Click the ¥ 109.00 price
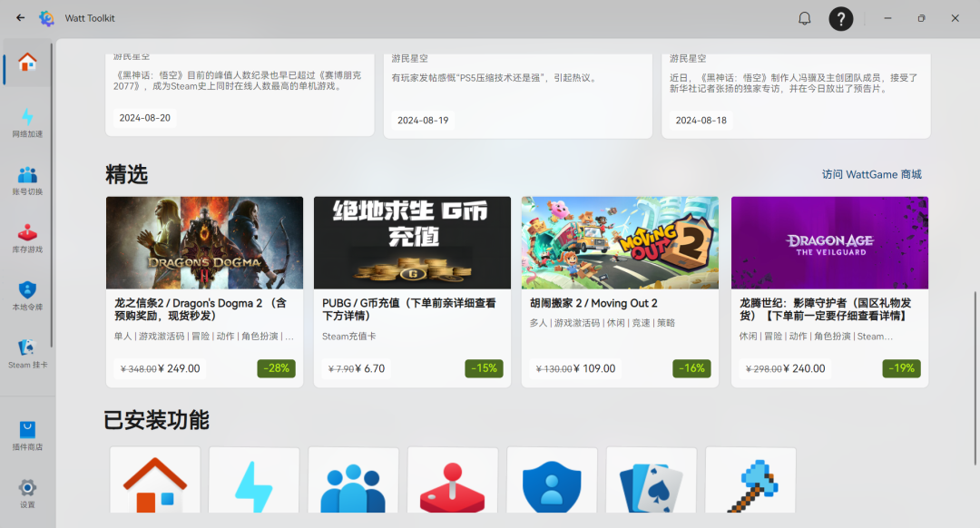Image resolution: width=980 pixels, height=528 pixels. 594,368
